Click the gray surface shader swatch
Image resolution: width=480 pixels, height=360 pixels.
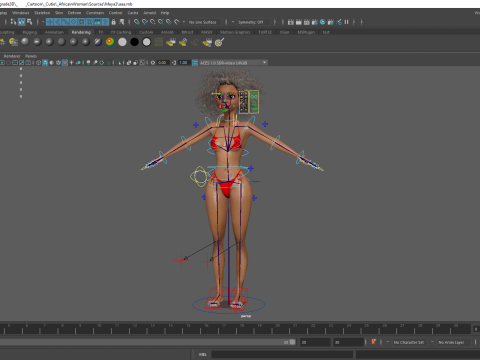[122, 42]
